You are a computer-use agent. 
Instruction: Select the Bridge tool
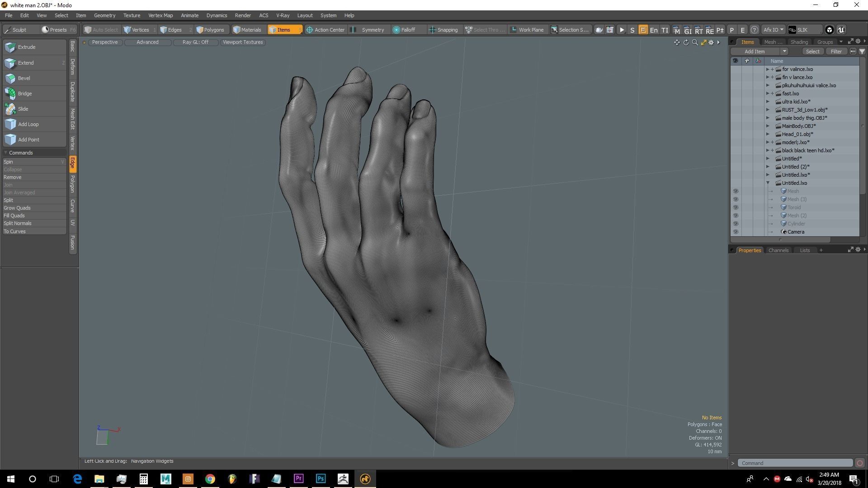coord(34,94)
